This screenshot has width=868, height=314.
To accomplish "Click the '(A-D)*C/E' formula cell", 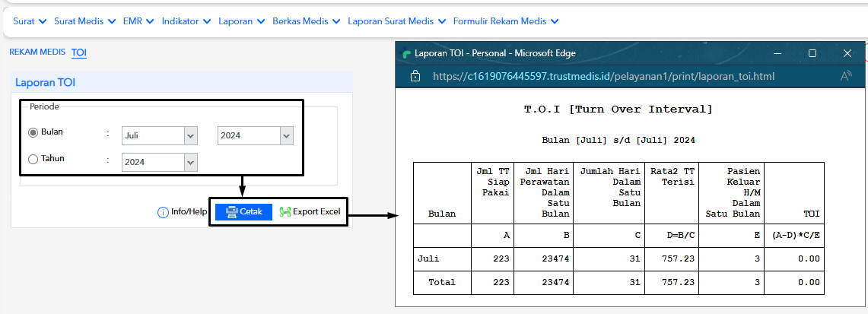I will (x=796, y=235).
